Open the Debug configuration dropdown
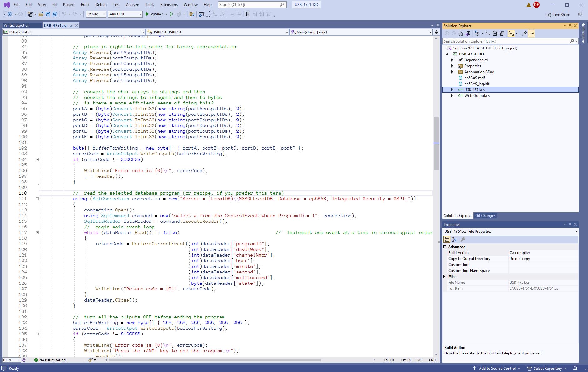This screenshot has width=588, height=372. coord(96,14)
